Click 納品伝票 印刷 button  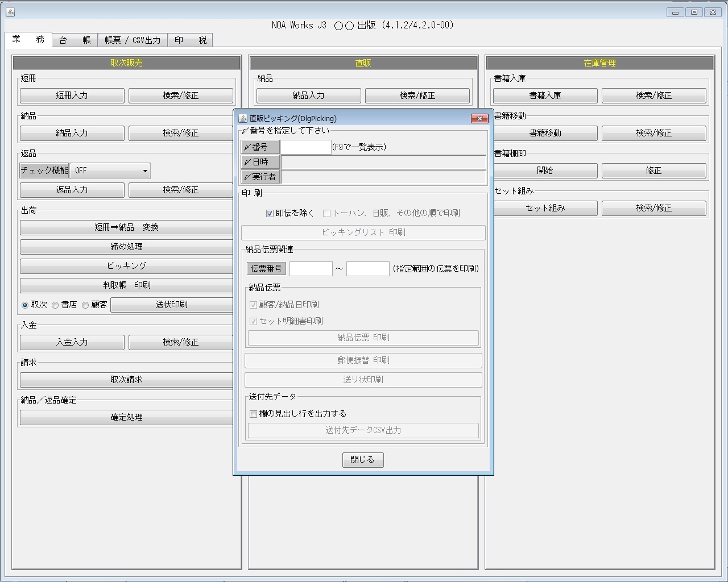coord(363,338)
